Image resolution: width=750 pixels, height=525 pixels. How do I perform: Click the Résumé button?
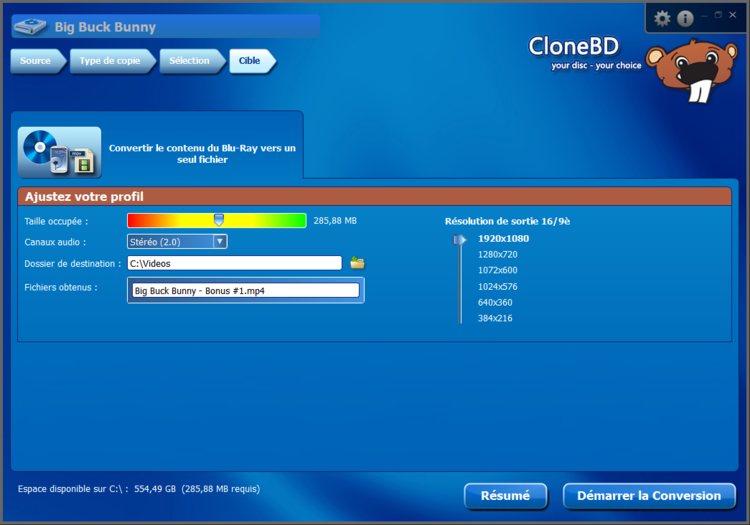click(x=506, y=496)
